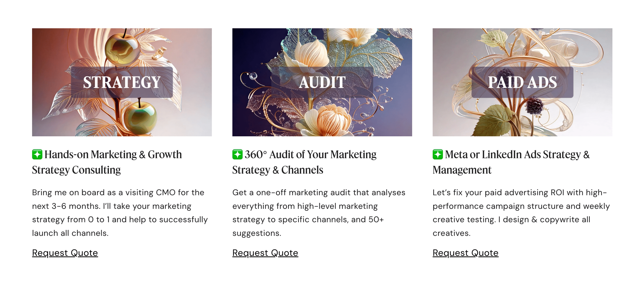The width and height of the screenshot is (644, 286).
Task: Open the Meta or LinkedIn Ads Strategy heading
Action: point(511,162)
